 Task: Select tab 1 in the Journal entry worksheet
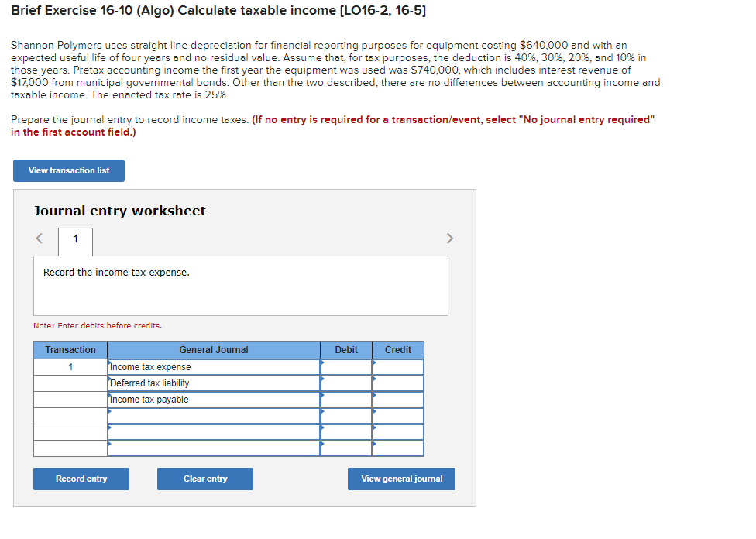[x=75, y=239]
